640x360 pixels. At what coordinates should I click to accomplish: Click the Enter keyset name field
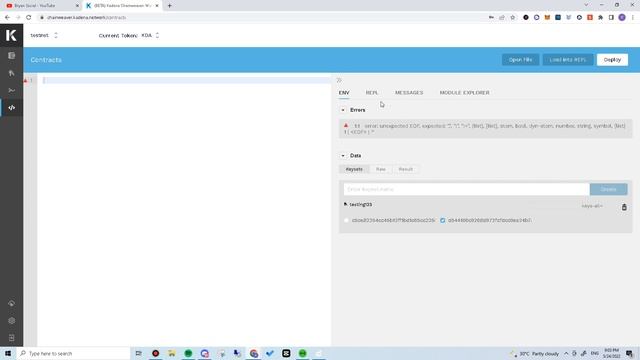click(467, 189)
